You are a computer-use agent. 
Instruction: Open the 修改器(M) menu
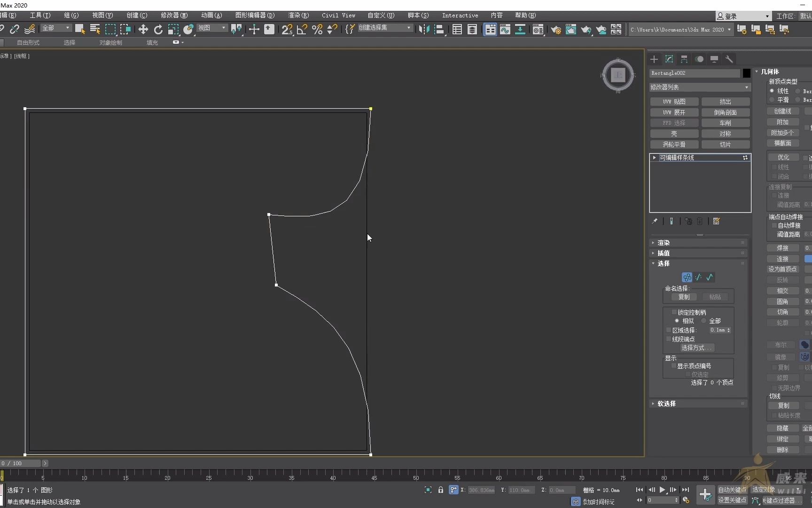tap(174, 15)
